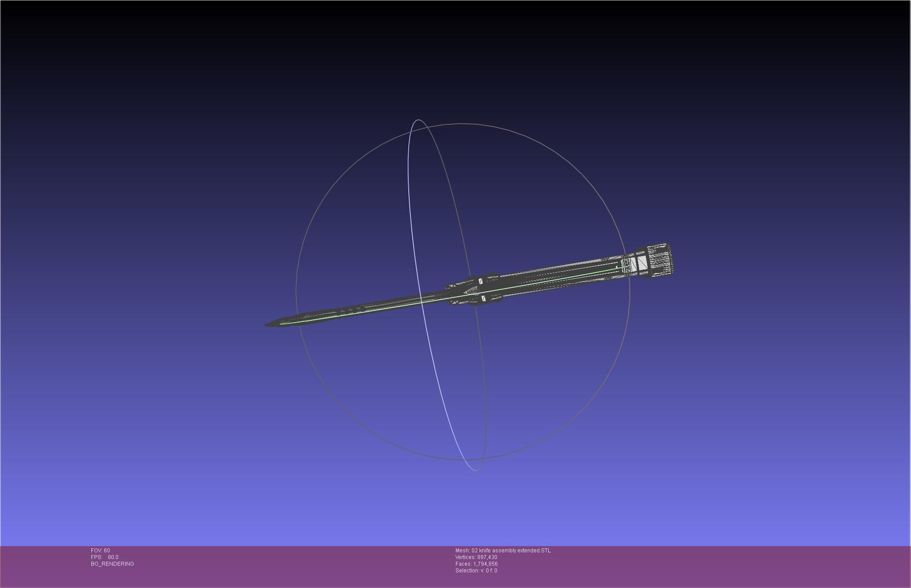Click the knife model's round handle cap
This screenshot has height=588, width=911.
tap(660, 260)
